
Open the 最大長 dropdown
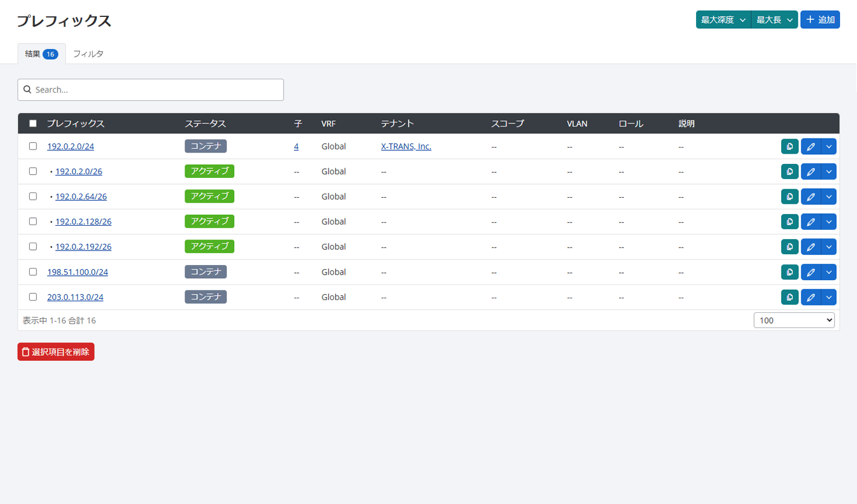click(x=774, y=20)
